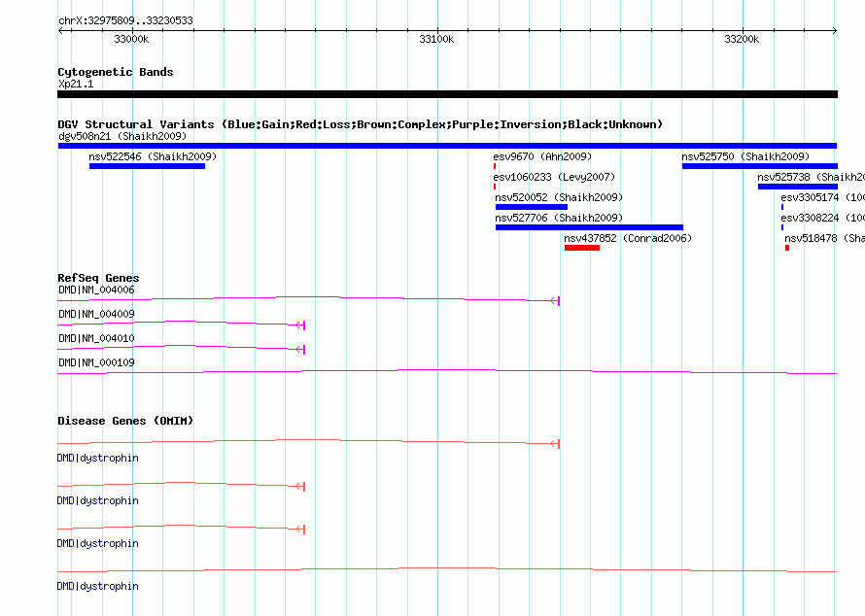The width and height of the screenshot is (865, 616).
Task: Click the red nsv437852 loss bar
Action: (582, 248)
